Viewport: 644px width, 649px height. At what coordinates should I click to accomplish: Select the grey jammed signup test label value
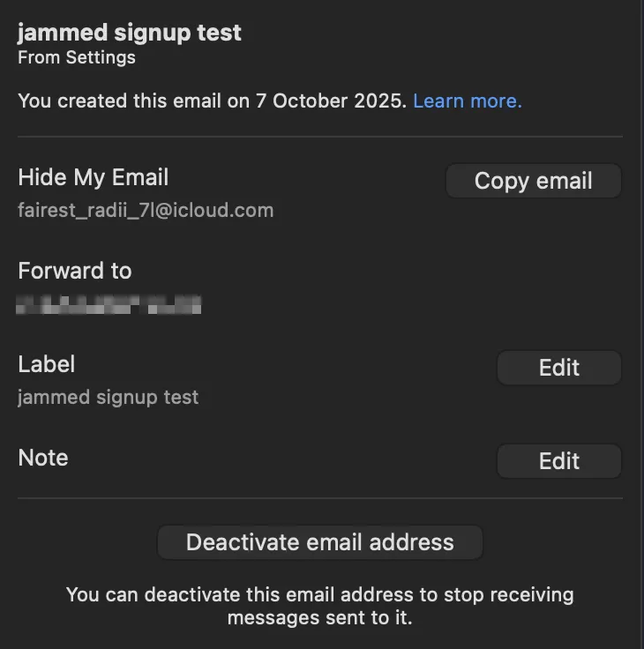point(109,398)
